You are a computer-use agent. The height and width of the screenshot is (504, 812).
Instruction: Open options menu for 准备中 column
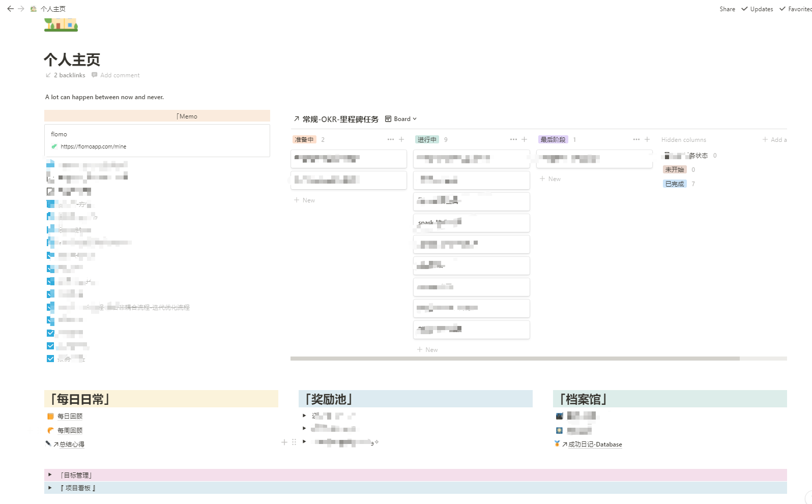click(390, 139)
